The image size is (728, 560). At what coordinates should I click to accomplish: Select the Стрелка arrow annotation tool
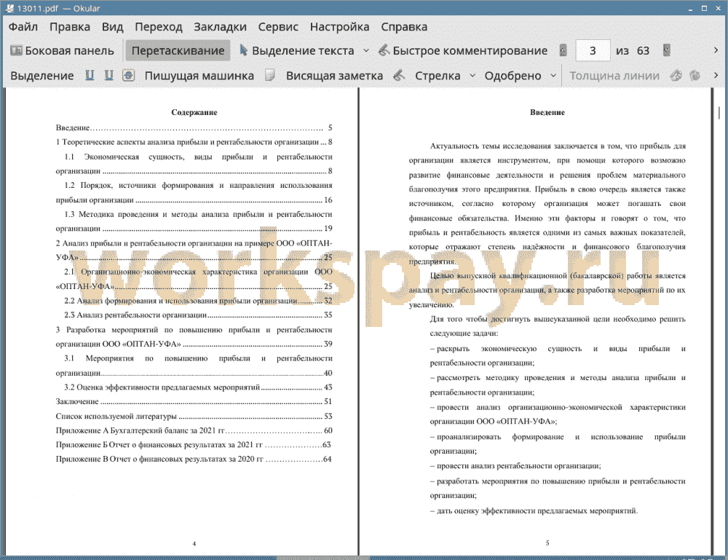point(438,76)
